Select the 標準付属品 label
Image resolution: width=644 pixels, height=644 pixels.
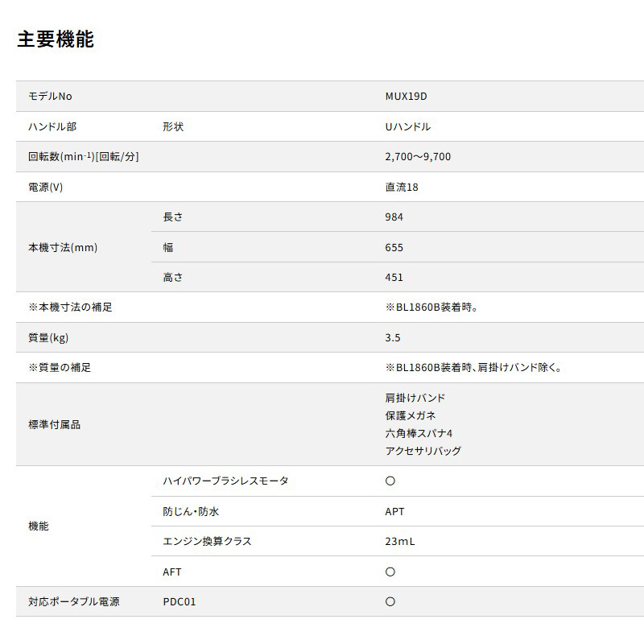tap(54, 424)
